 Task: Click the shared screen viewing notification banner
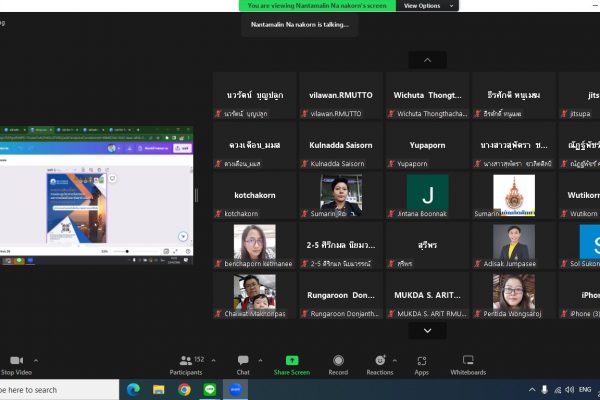317,6
